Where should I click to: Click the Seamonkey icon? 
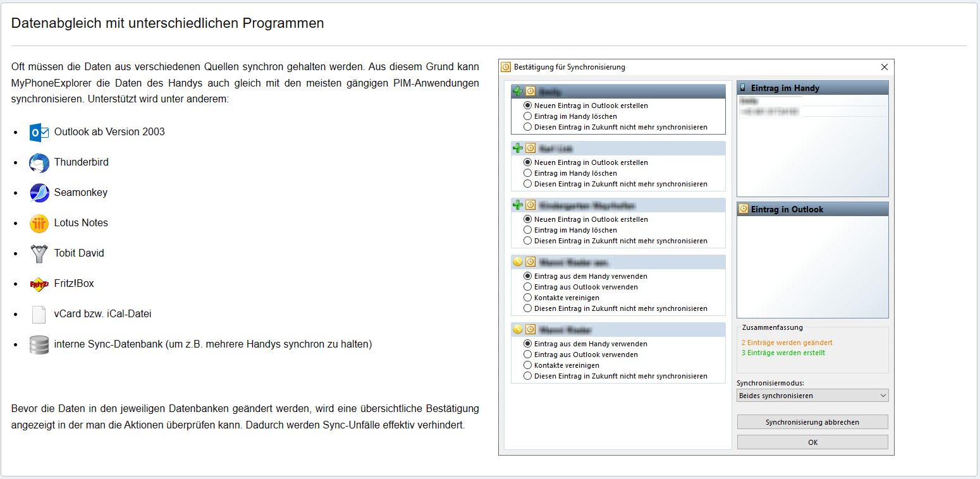39,193
